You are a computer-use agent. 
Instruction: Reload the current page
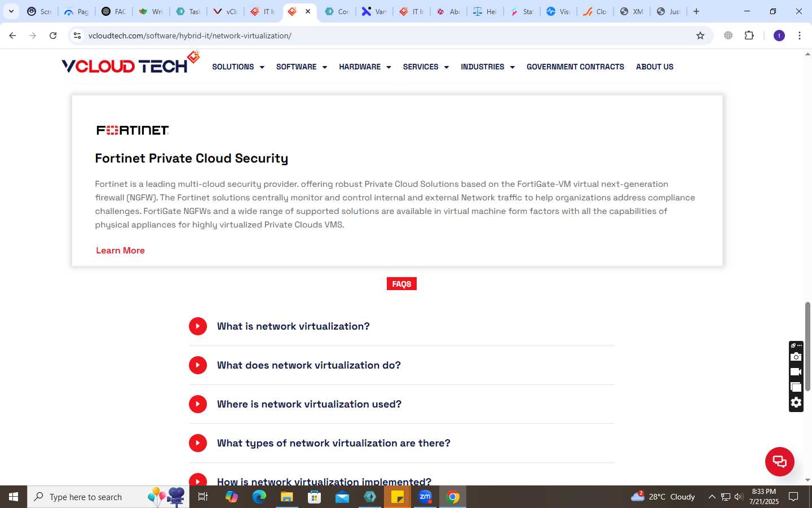point(53,36)
